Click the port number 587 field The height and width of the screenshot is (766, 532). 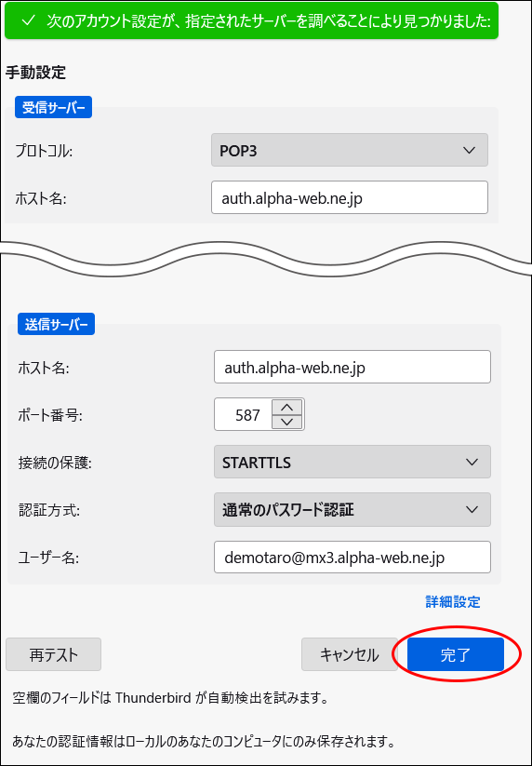(243, 415)
